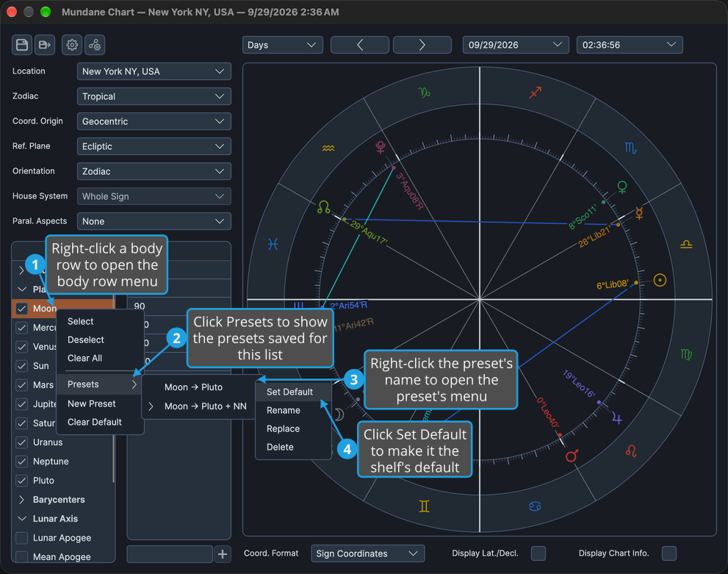This screenshot has width=728, height=574.
Task: Choose Deselect in the context menu
Action: click(100, 340)
